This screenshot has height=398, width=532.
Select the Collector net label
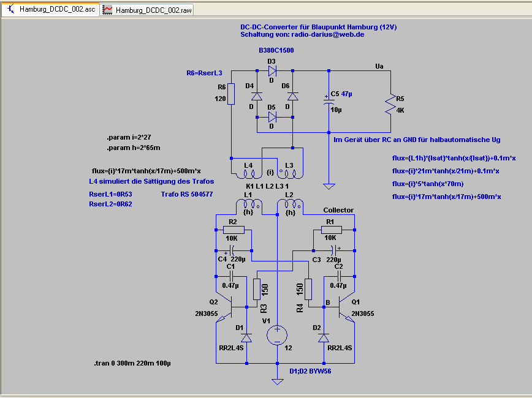[338, 210]
